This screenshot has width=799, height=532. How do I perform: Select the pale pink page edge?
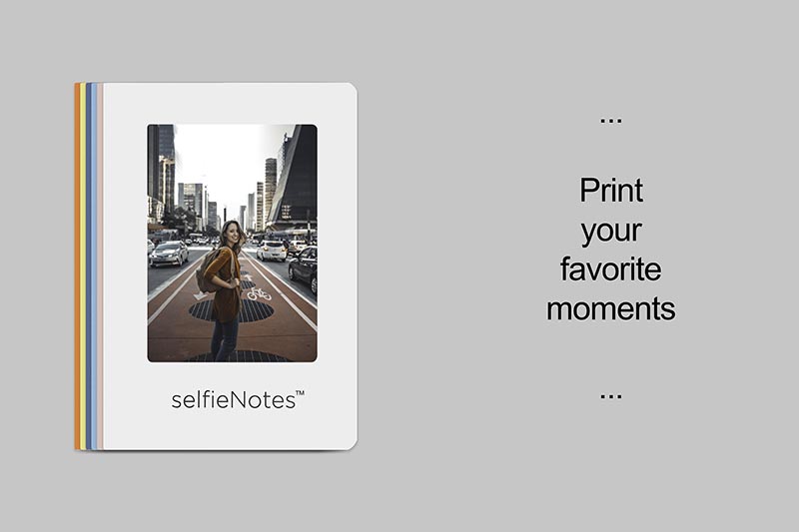tap(101, 266)
